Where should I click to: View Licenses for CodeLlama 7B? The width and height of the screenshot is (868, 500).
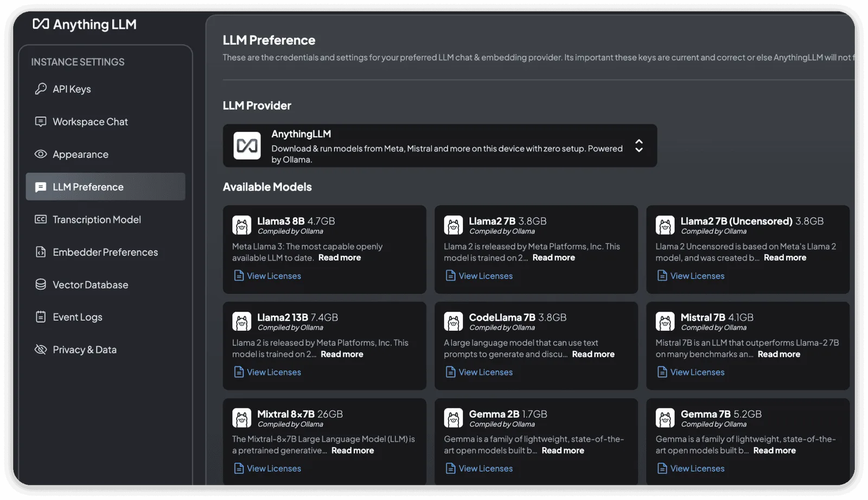[486, 372]
